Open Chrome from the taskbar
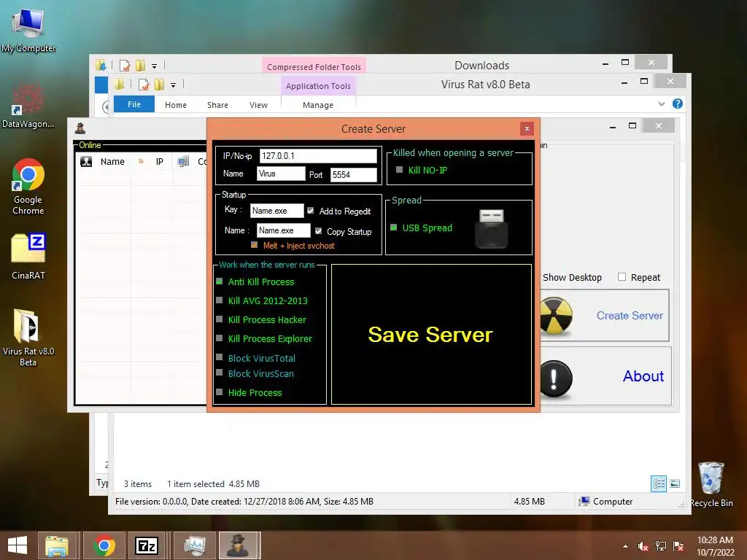The image size is (747, 560). tap(104, 545)
